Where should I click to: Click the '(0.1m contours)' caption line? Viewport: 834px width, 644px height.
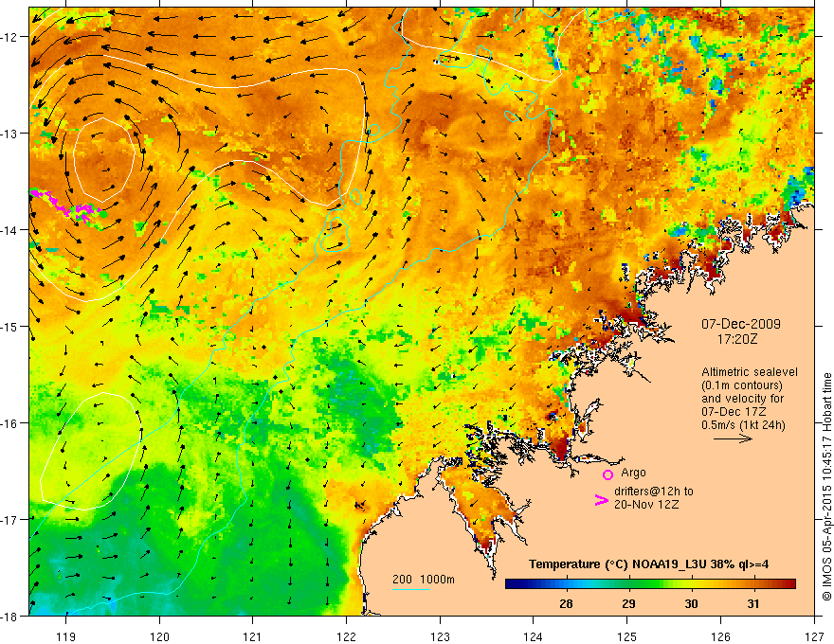coord(741,385)
